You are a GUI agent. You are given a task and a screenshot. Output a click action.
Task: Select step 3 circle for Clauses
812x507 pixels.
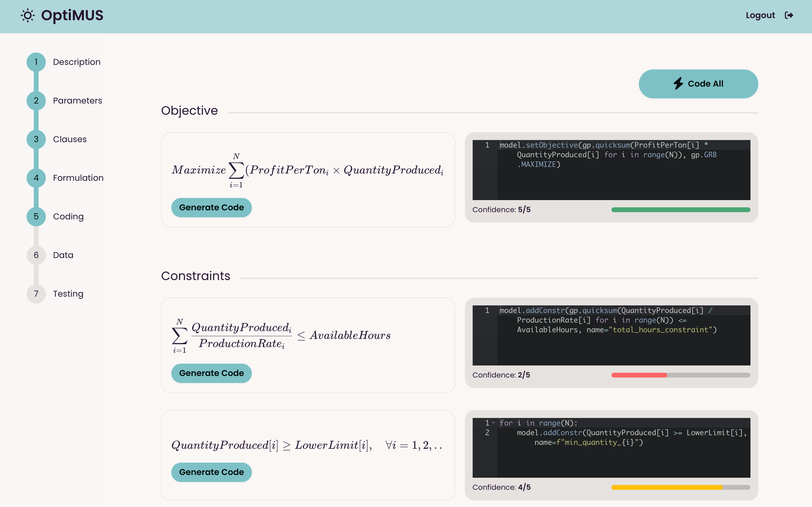pos(36,139)
